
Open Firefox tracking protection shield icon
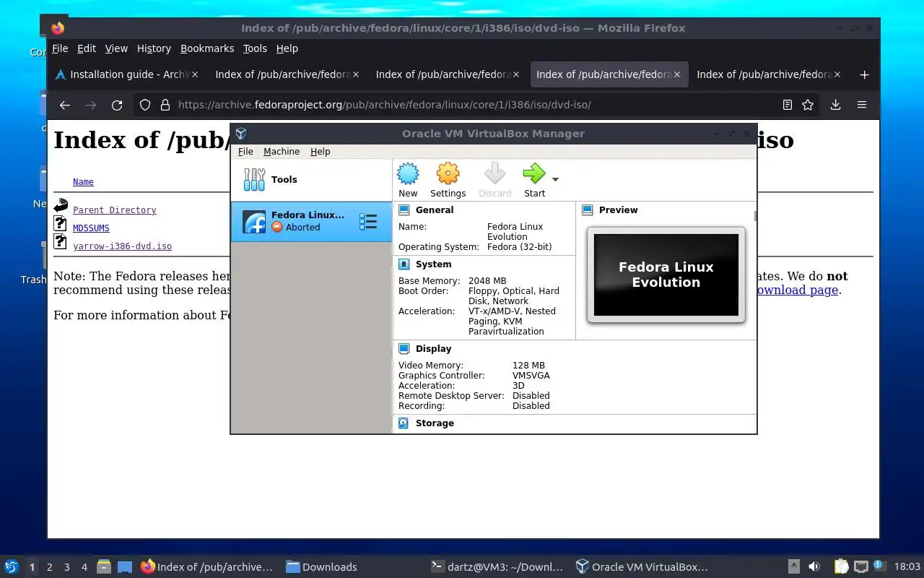click(145, 105)
